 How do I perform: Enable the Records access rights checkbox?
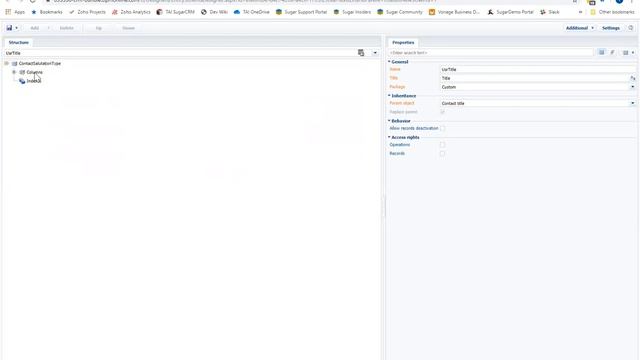[x=442, y=153]
